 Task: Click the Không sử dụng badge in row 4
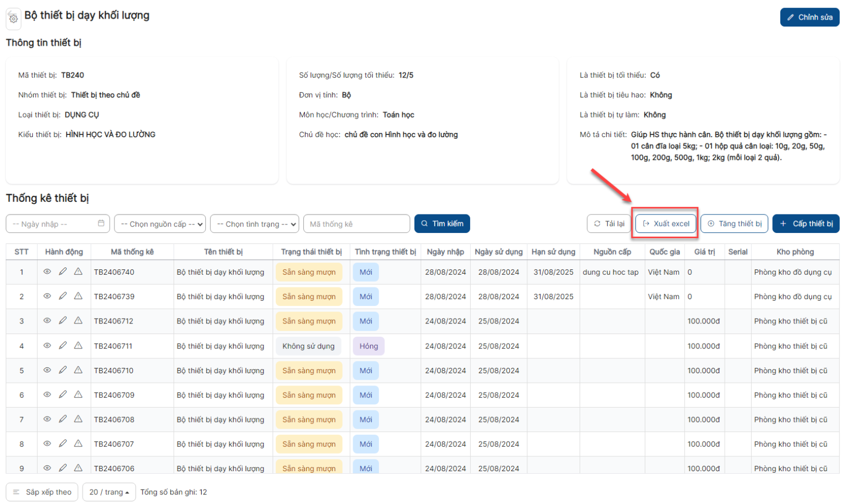click(309, 346)
